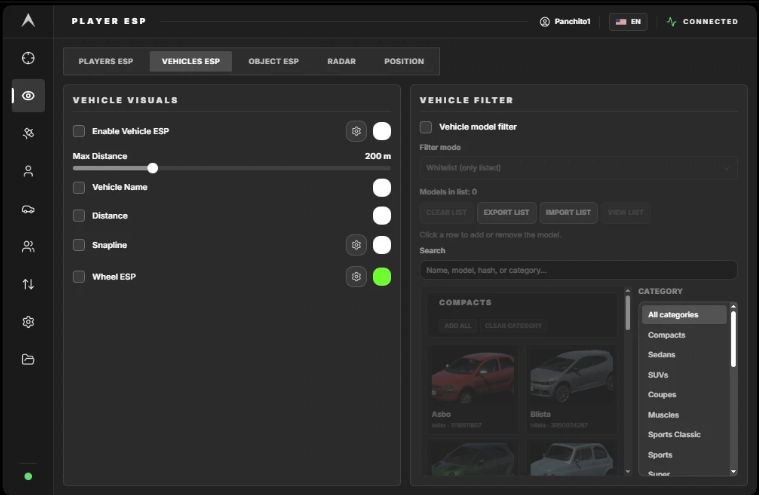Open the eye visuals section
Image resolution: width=759 pixels, height=495 pixels.
tap(28, 96)
